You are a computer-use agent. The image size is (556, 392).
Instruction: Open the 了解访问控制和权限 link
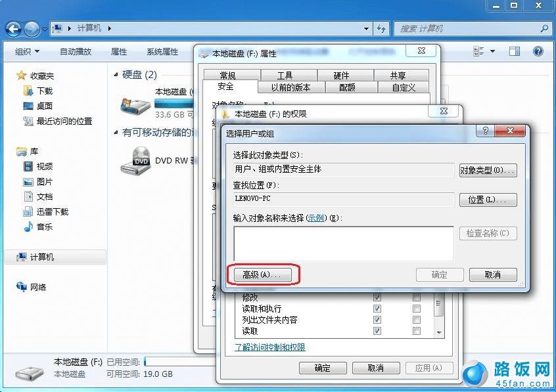coord(270,347)
